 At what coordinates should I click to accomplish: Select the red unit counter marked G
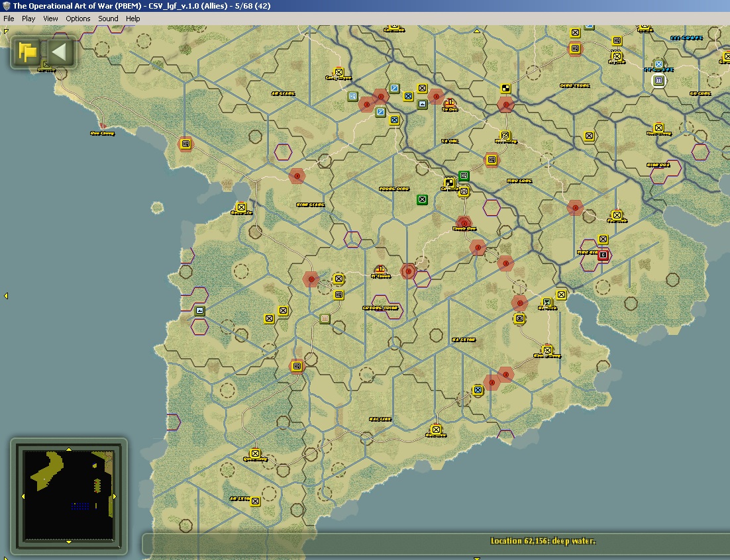coord(603,255)
